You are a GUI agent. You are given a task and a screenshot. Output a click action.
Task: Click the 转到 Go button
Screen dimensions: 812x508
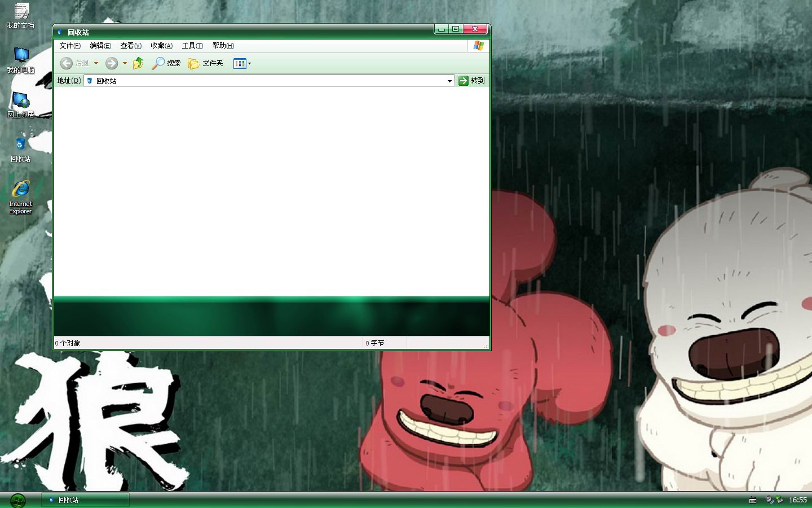[472, 81]
